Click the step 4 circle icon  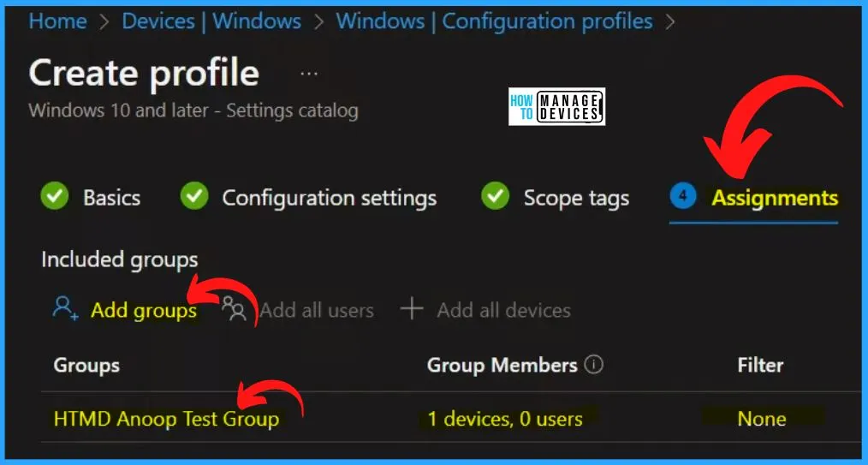click(x=682, y=196)
